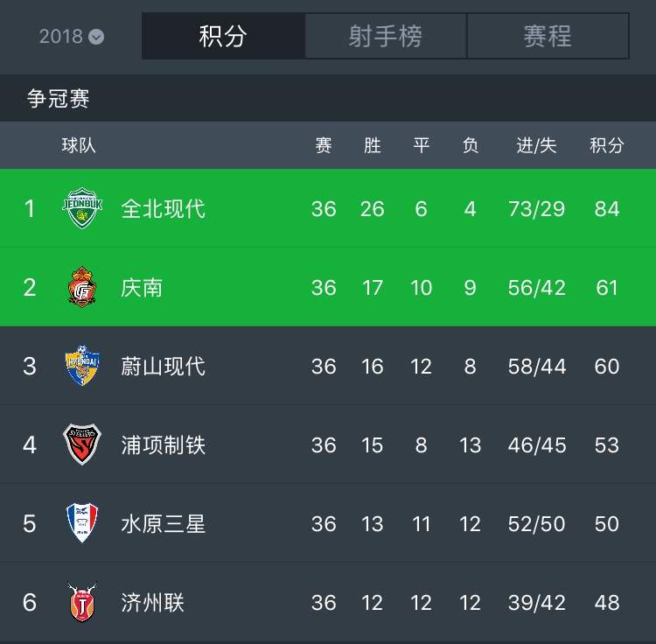Click the 争冠赛 championship group header
Image resolution: width=656 pixels, height=644 pixels.
tap(59, 99)
